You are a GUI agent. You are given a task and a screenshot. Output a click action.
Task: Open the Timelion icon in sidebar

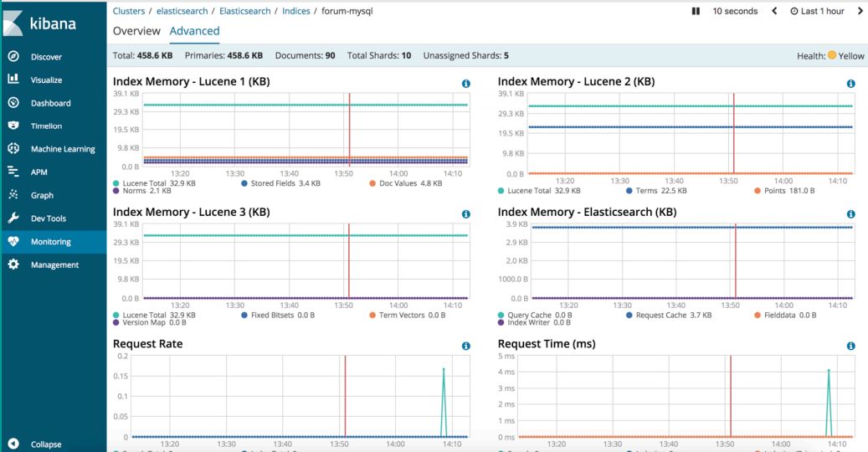click(14, 126)
